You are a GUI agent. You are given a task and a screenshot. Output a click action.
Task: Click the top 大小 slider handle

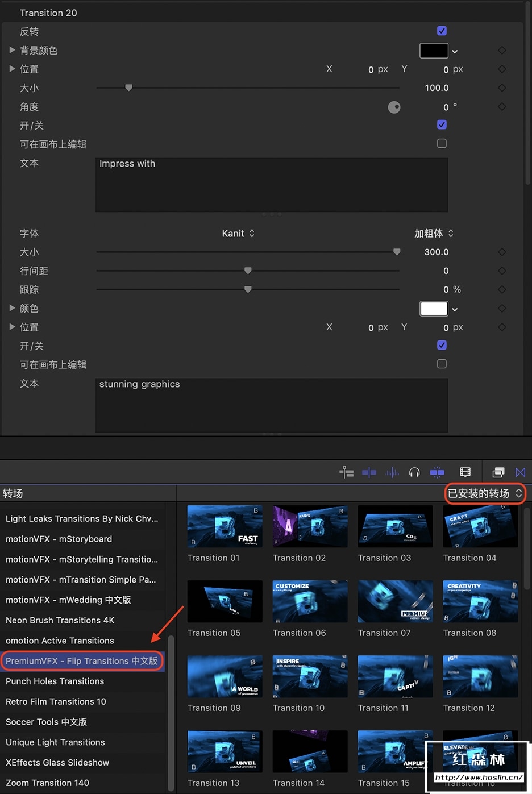point(128,88)
